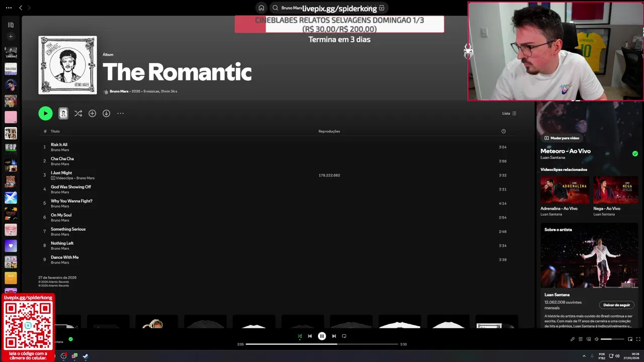
Task: Open the Adrenalina - Ao Vivo video thumbnail
Action: click(x=565, y=190)
